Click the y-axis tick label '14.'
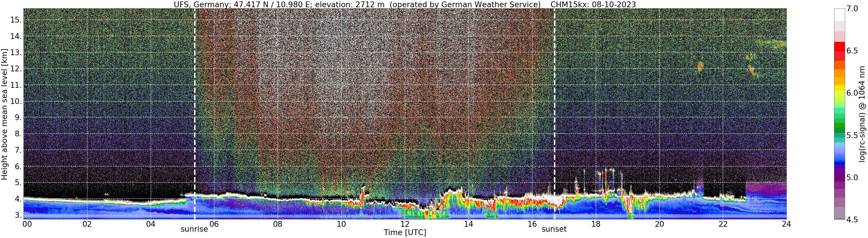This screenshot has height=238, width=868. [16, 36]
